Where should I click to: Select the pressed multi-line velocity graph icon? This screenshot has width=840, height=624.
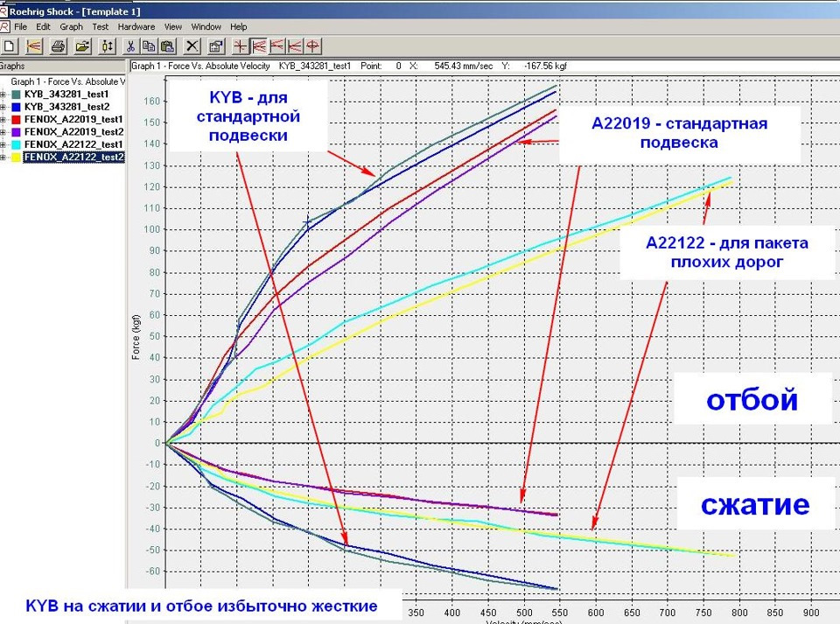point(259,46)
